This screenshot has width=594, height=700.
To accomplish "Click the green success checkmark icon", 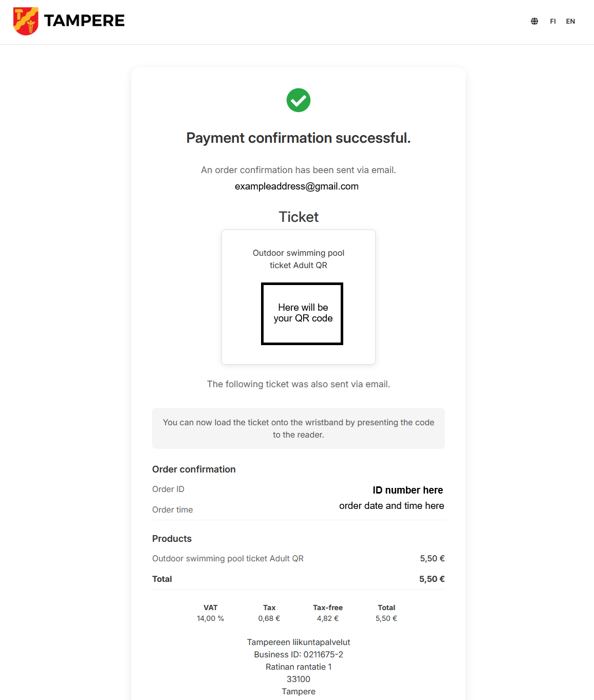I will pyautogui.click(x=299, y=100).
